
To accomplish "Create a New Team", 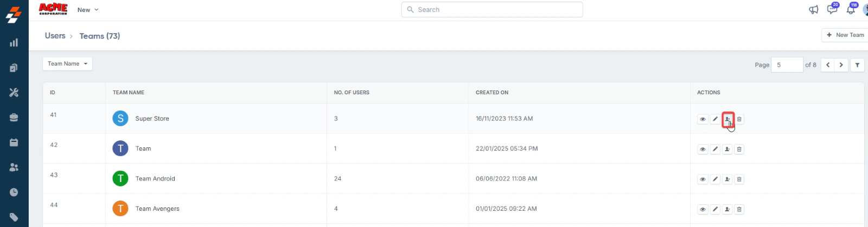I will 845,35.
